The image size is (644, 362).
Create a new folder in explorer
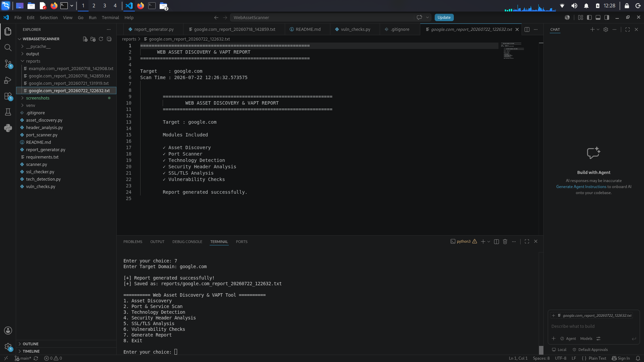click(x=93, y=39)
